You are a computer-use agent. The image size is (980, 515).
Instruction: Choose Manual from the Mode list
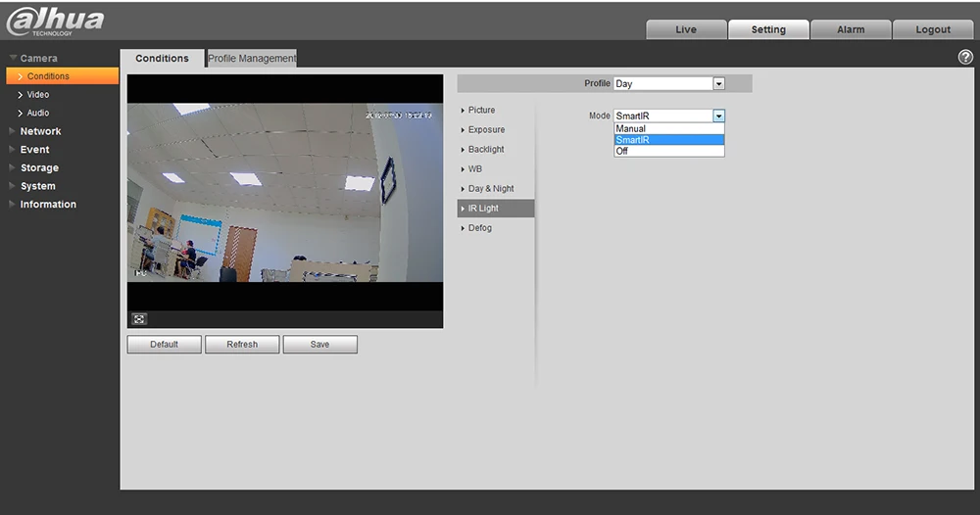pyautogui.click(x=668, y=128)
